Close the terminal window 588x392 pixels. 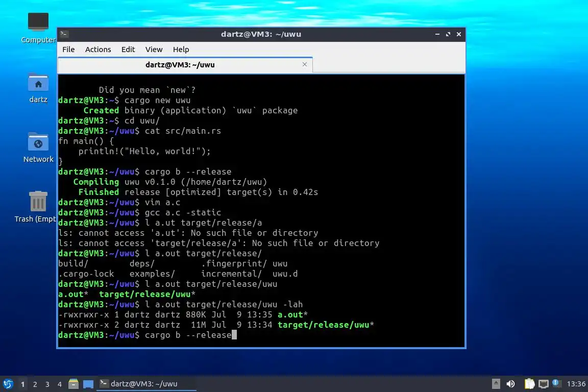pyautogui.click(x=459, y=34)
